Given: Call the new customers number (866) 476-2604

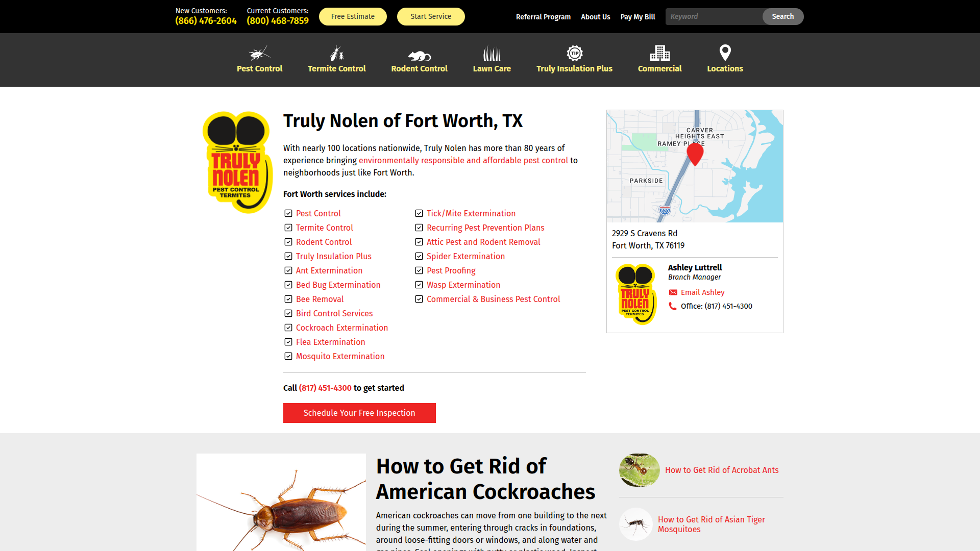Looking at the screenshot, I should [206, 21].
